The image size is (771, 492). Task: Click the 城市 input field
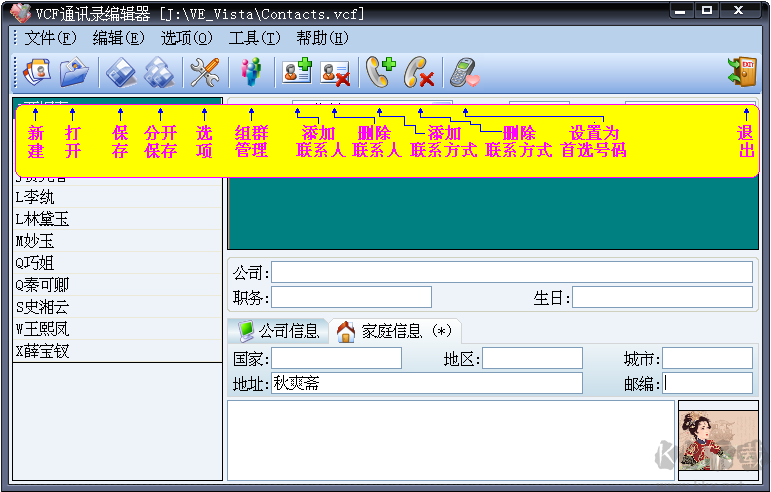tap(708, 358)
